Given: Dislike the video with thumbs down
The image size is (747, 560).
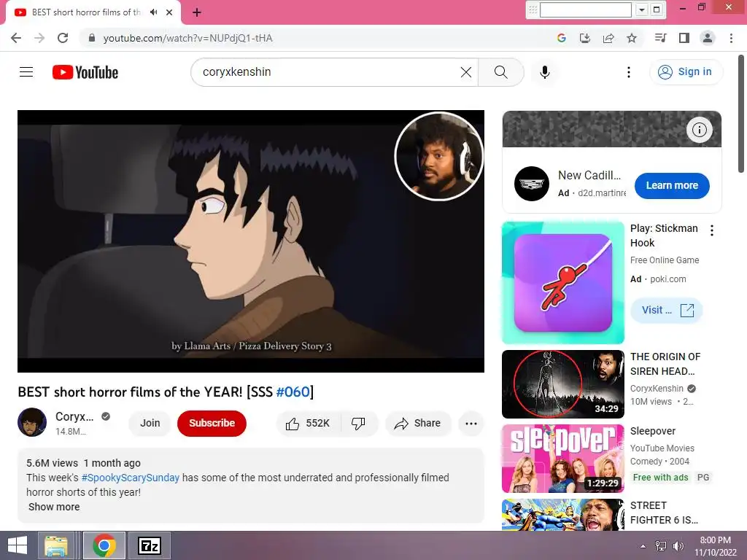Looking at the screenshot, I should tap(358, 424).
